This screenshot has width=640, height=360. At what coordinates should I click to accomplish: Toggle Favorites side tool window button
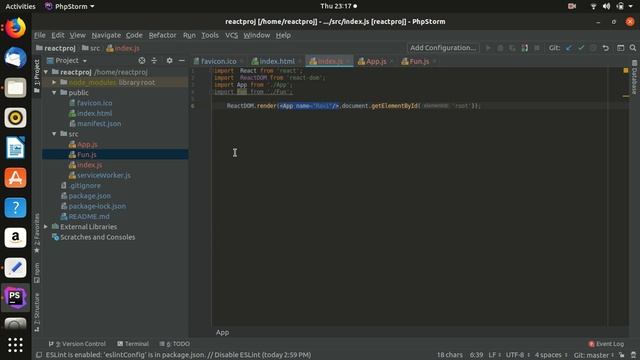(x=37, y=233)
